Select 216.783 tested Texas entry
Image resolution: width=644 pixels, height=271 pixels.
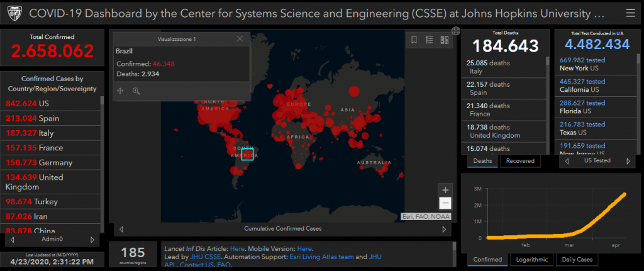coord(596,128)
